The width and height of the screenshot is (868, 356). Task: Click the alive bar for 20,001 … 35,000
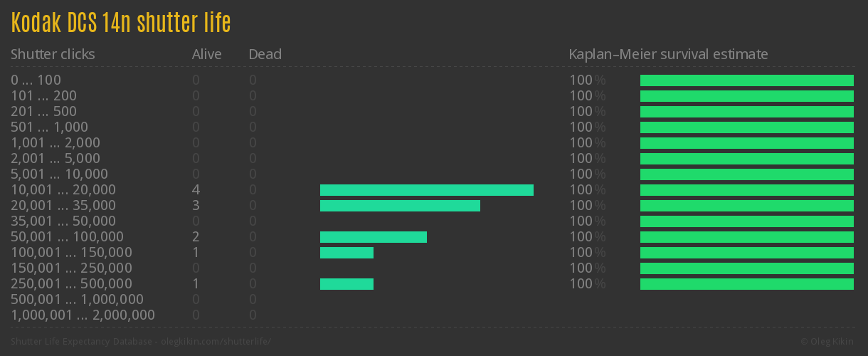click(x=400, y=206)
